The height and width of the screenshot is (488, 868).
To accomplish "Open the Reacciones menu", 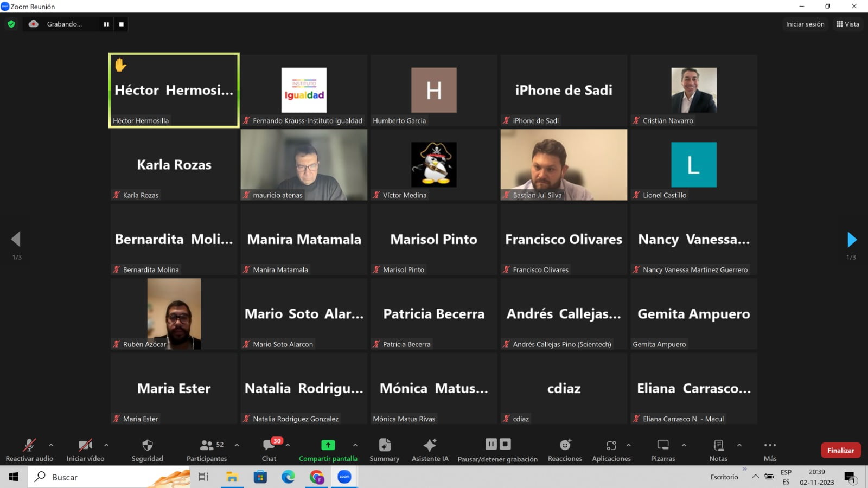I will (565, 446).
